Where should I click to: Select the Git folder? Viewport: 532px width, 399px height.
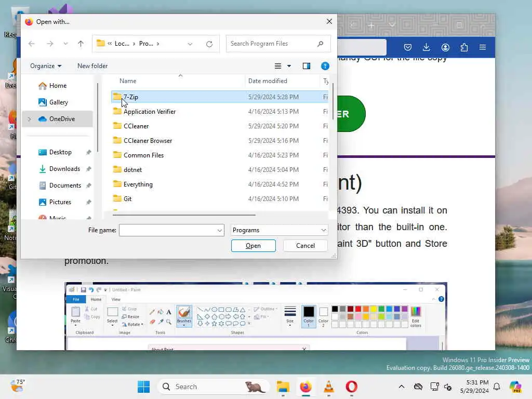(x=220, y=199)
